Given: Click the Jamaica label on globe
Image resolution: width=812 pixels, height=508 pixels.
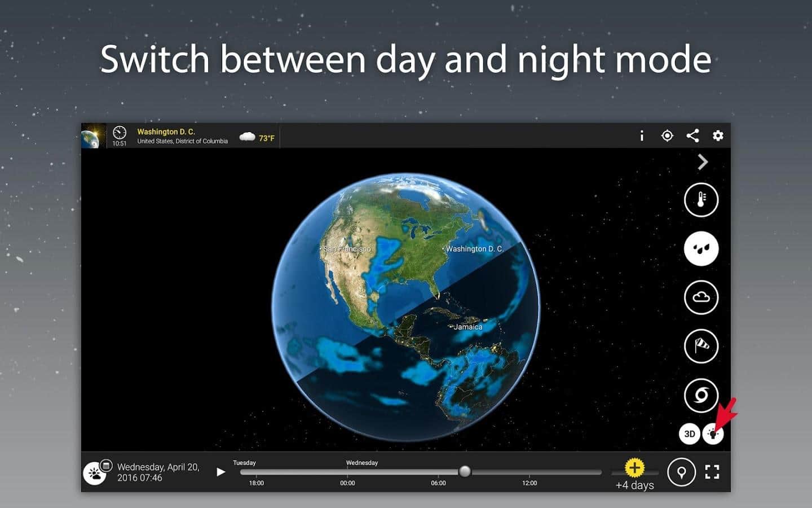Looking at the screenshot, I should click(468, 327).
